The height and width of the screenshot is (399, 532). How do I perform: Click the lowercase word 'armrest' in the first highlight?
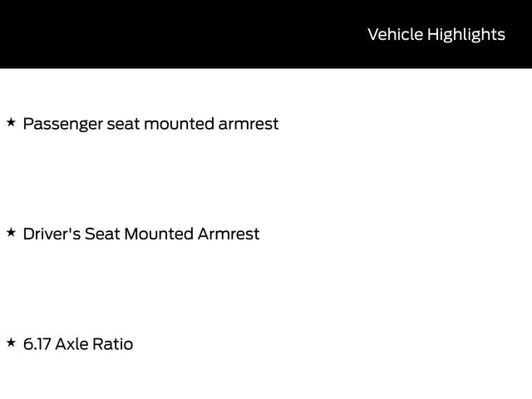pos(248,124)
